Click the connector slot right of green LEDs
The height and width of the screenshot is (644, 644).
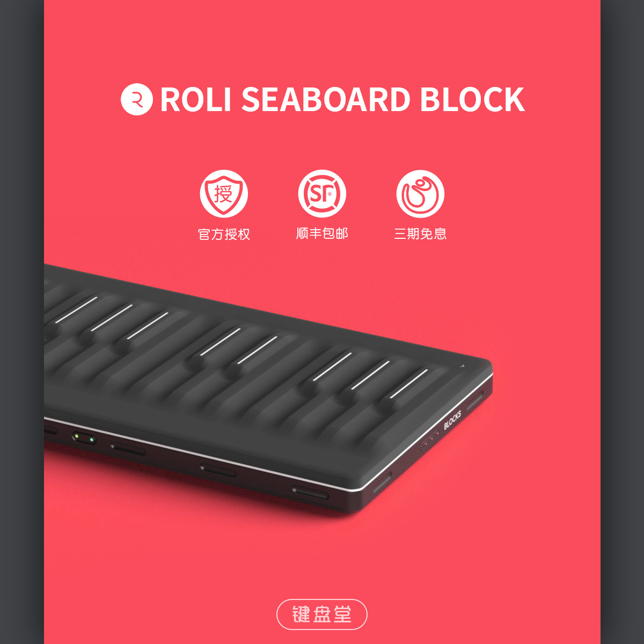click(128, 449)
